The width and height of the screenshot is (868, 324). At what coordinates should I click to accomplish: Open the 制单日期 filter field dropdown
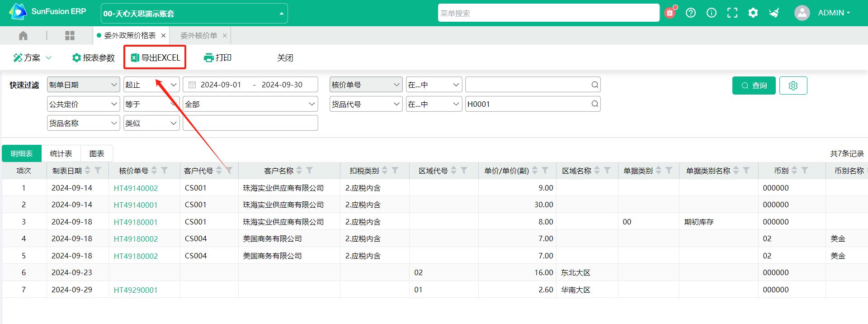pyautogui.click(x=83, y=85)
